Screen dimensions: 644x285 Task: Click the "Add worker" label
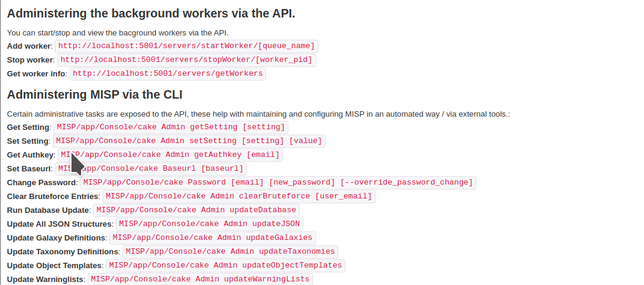tap(29, 46)
